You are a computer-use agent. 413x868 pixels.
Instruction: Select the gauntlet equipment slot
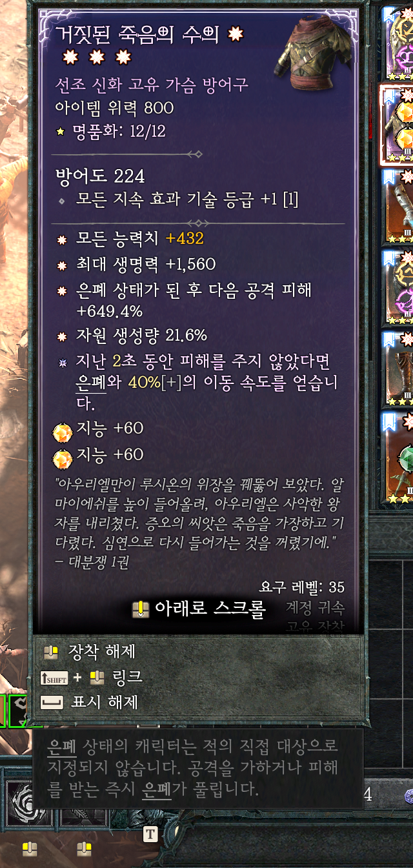pos(398,207)
